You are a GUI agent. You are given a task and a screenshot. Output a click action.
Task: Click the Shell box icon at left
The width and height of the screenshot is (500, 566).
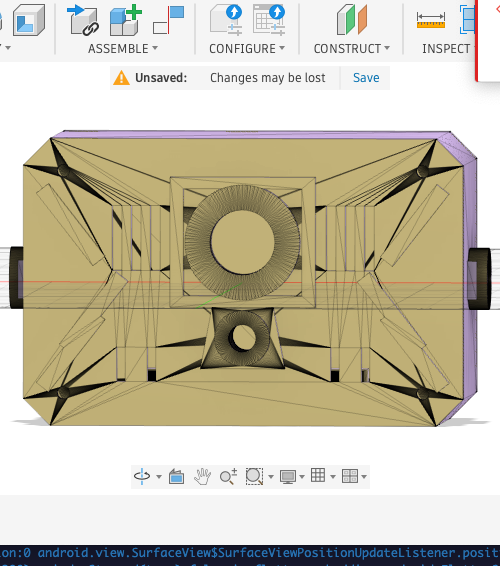coord(29,20)
